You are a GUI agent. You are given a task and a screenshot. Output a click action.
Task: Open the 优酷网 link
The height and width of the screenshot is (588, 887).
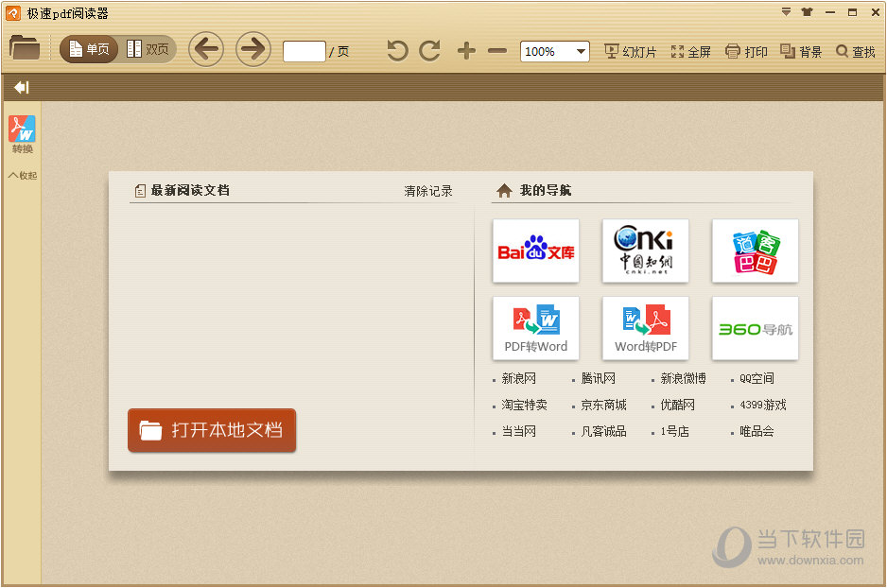tap(677, 405)
